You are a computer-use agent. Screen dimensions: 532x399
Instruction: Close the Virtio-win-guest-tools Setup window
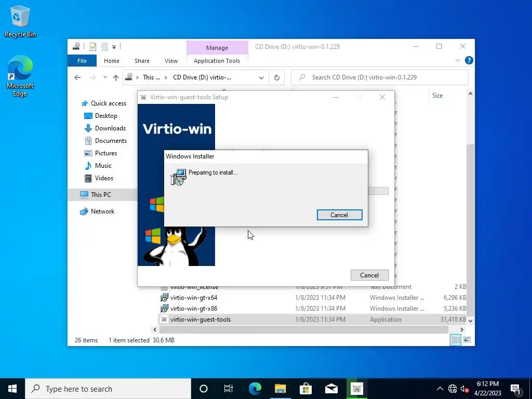coord(382,97)
